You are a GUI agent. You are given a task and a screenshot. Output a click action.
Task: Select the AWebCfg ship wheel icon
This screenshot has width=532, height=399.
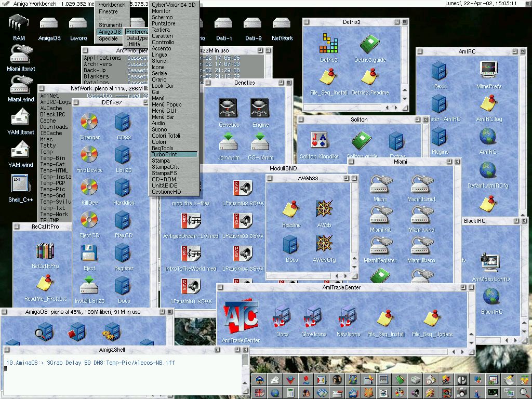[324, 243]
